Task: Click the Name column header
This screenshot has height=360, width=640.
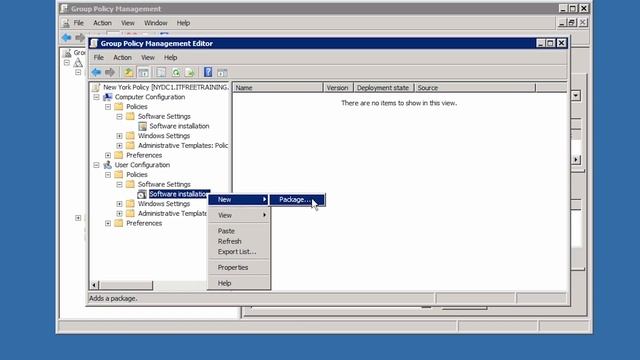Action: [278, 88]
